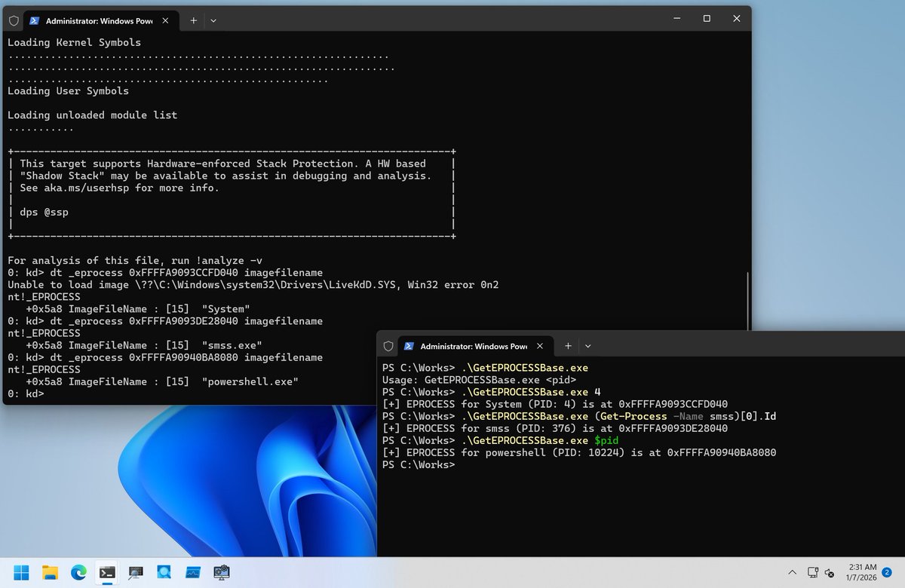Click the last empty 'PS C:\Works>' prompt
Viewport: 905px width, 588px height.
coord(419,465)
